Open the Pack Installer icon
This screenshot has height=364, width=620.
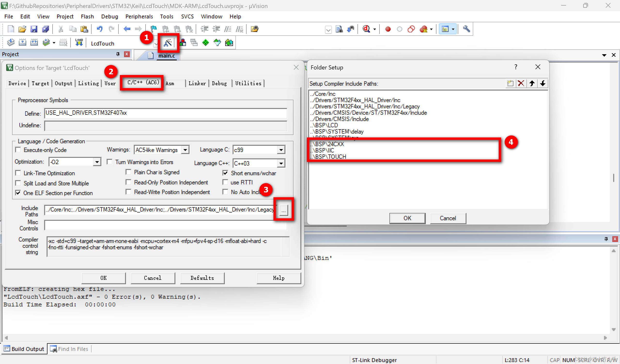229,43
